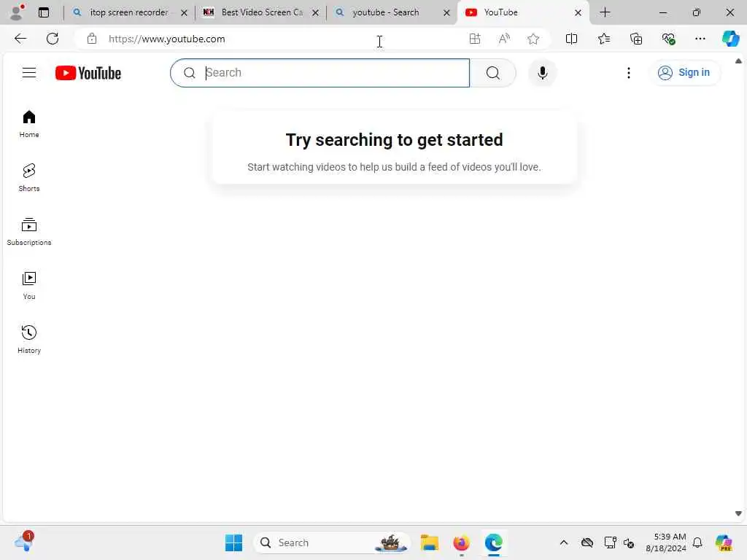Open Subscriptions in the sidebar
The width and height of the screenshot is (747, 560).
[29, 232]
